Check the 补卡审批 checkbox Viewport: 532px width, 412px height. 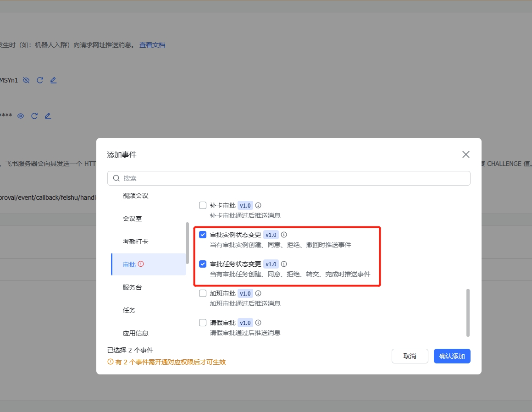(203, 205)
